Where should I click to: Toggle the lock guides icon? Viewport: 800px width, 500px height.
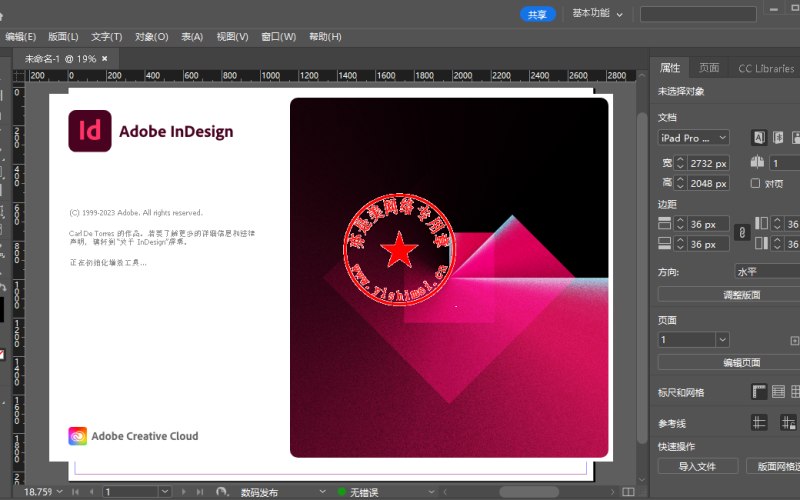tap(788, 422)
